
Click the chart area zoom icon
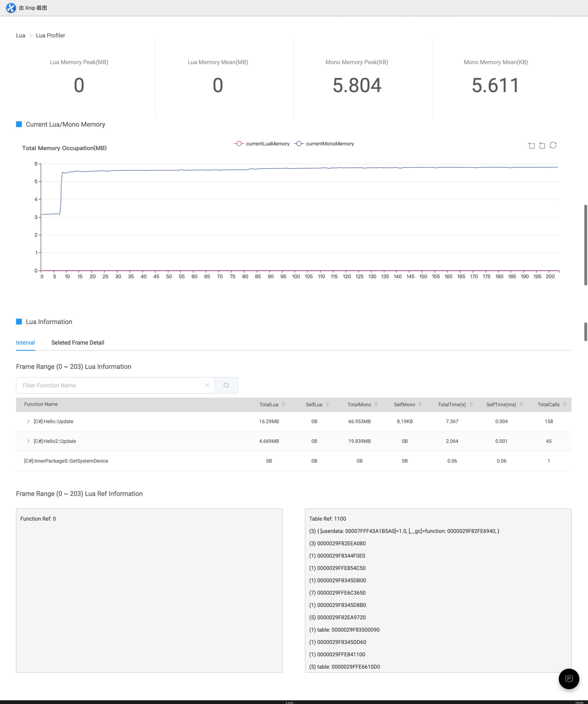[x=531, y=145]
